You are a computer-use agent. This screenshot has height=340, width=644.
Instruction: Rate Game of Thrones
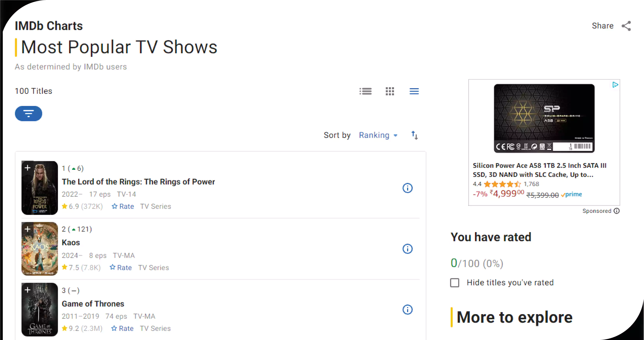(x=122, y=328)
